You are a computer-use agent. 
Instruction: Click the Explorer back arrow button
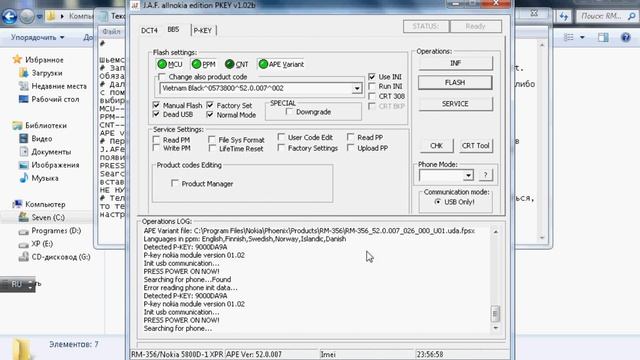pyautogui.click(x=9, y=16)
